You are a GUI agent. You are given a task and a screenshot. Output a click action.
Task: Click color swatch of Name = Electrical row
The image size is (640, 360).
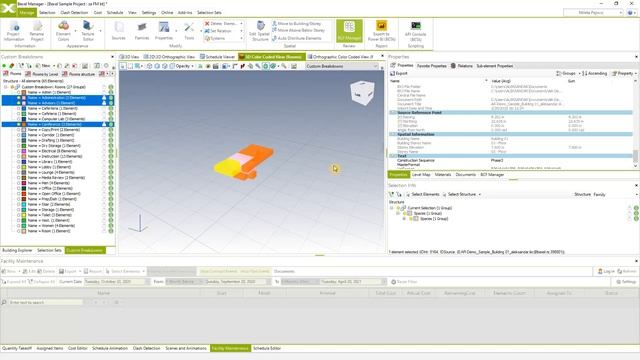click(24, 151)
